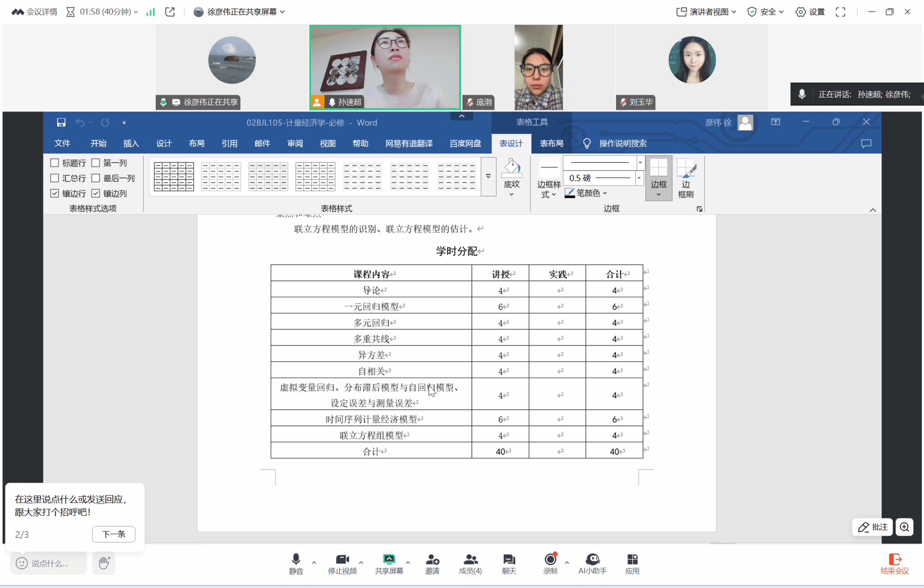Open the invite (邀请) icon
Screen dimensions: 924x588
pos(432,564)
